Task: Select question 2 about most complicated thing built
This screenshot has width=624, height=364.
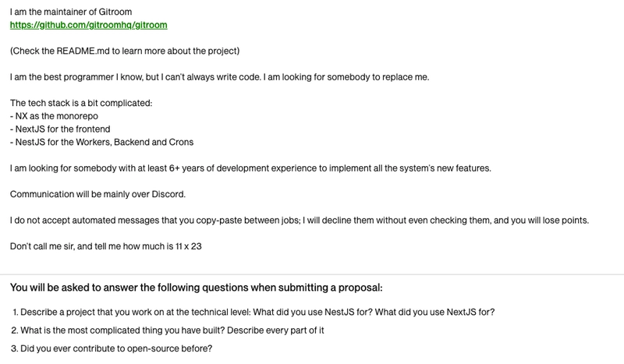Action: 168,330
